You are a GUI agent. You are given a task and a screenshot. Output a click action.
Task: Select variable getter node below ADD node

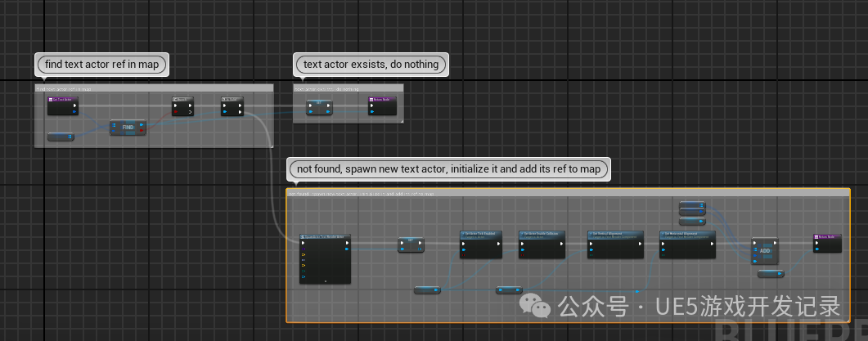click(771, 273)
